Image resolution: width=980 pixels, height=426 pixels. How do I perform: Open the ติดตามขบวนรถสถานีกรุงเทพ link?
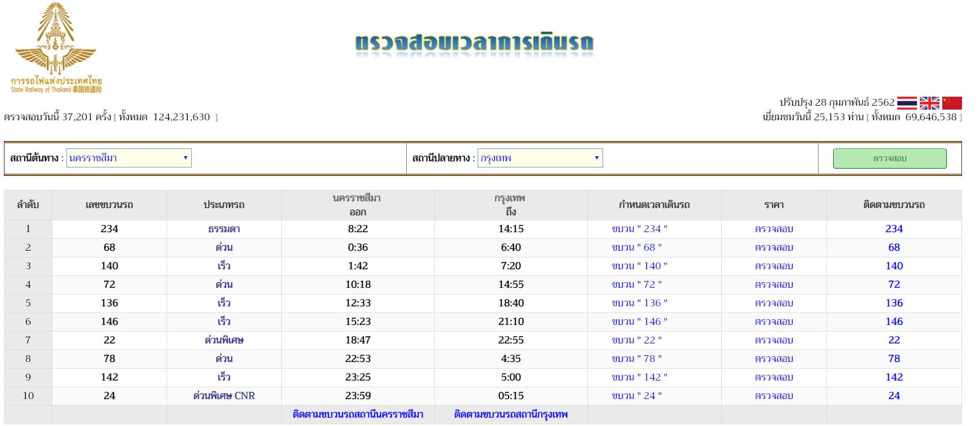511,414
